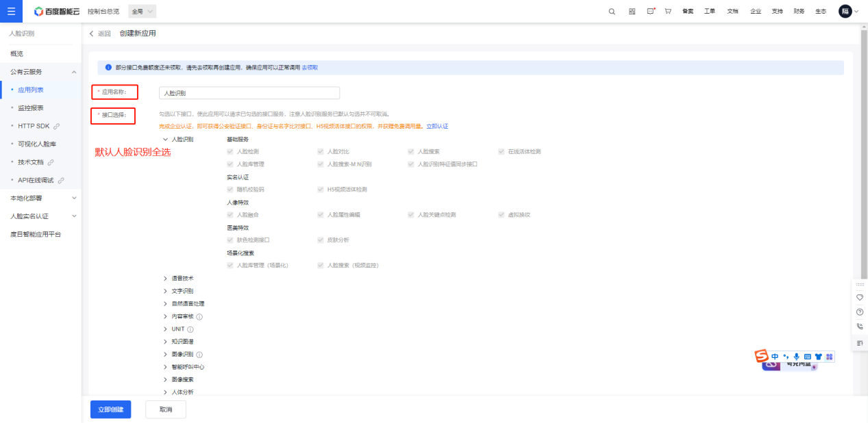Click the heart icon in floating sidebar
Screen dimensions: 868x423
[860, 297]
